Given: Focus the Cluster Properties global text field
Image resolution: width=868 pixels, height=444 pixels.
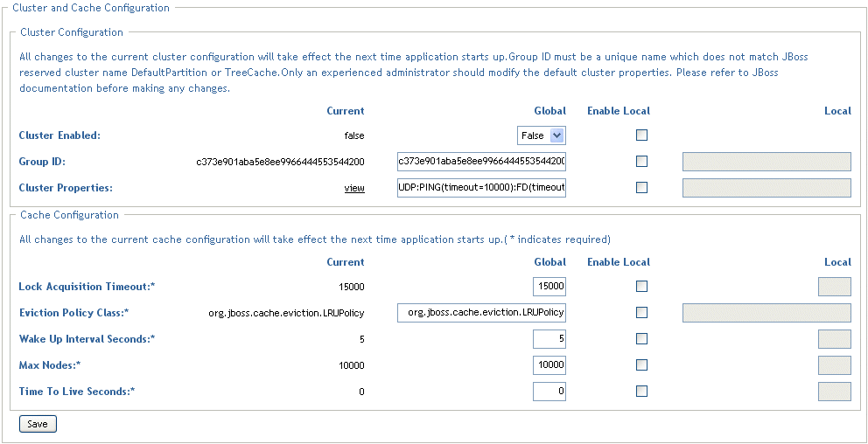Looking at the screenshot, I should [481, 188].
